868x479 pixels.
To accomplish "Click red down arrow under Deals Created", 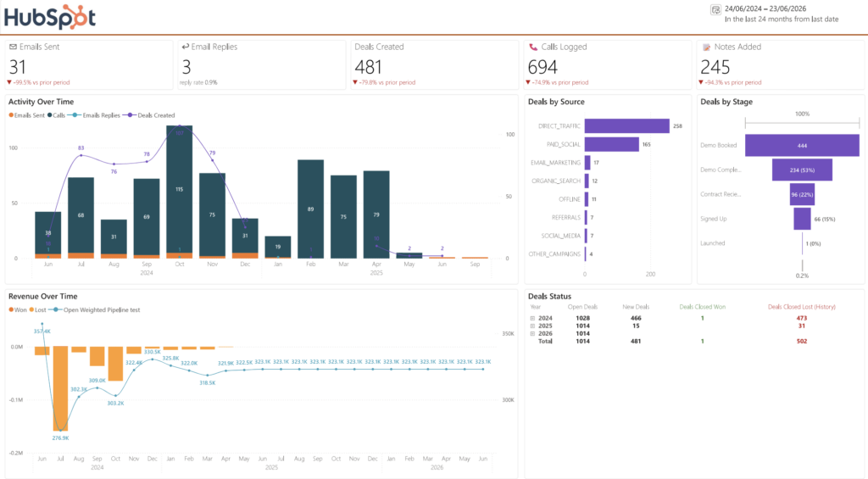I will point(355,82).
